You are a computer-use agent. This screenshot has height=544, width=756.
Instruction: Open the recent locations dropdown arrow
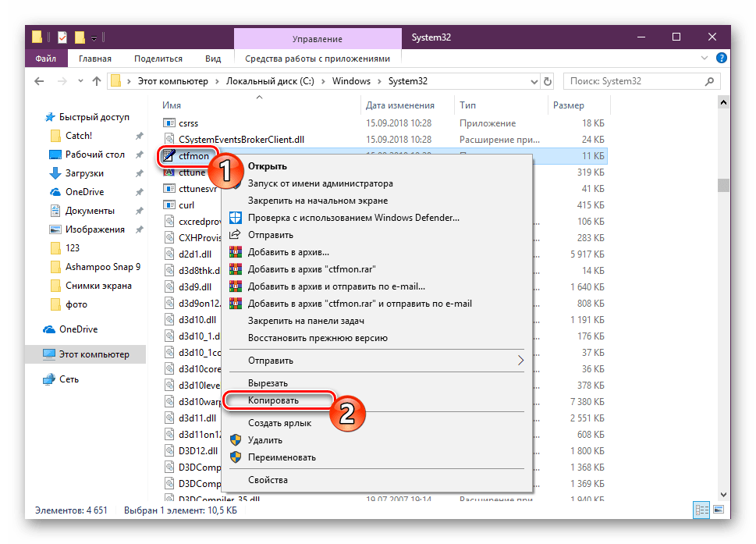point(79,81)
